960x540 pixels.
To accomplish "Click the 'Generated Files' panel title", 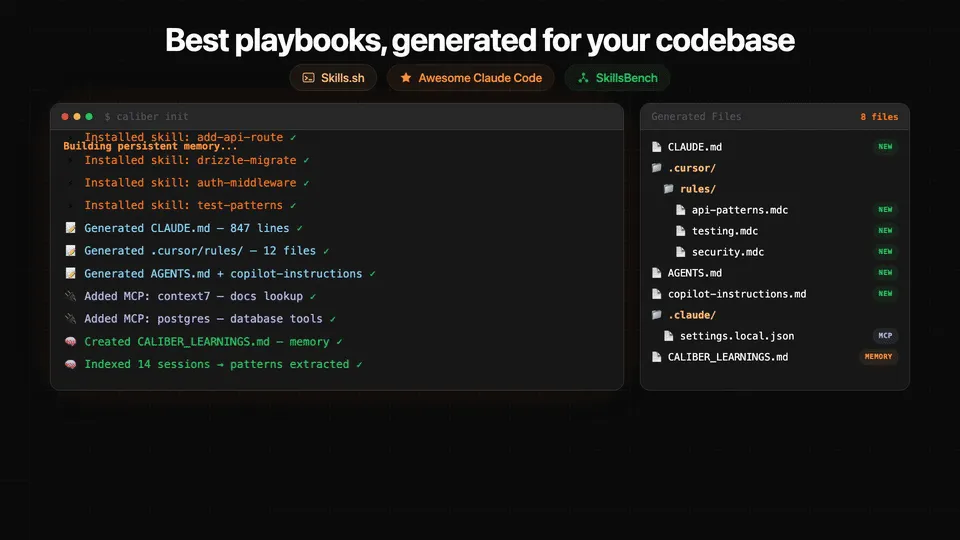I will 696,116.
